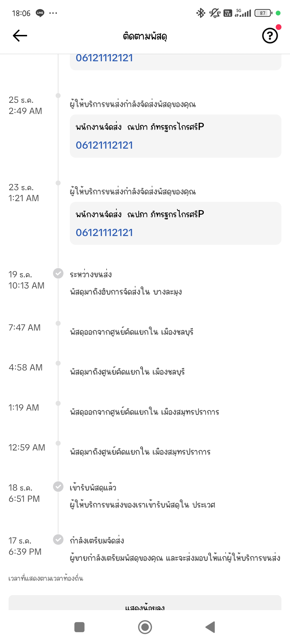Call courier number under 23 ธ.ค. entry
The width and height of the screenshot is (290, 644).
point(104,232)
